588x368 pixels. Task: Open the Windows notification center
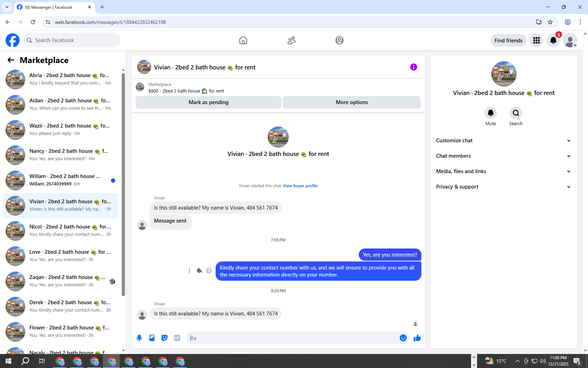coord(577,361)
